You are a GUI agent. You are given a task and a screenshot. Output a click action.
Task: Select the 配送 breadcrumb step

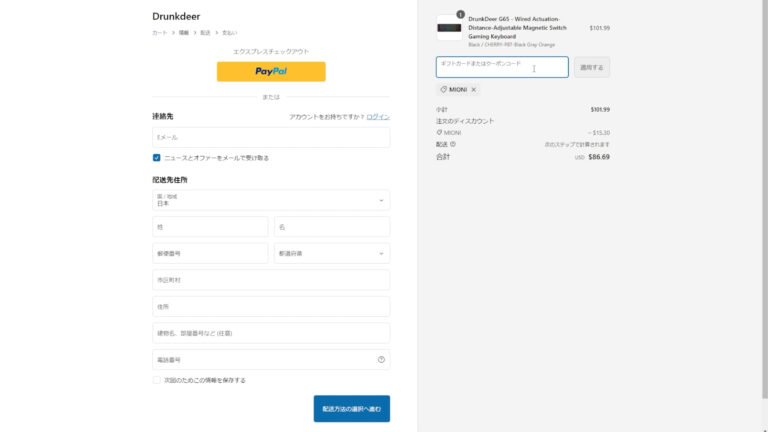(x=205, y=33)
